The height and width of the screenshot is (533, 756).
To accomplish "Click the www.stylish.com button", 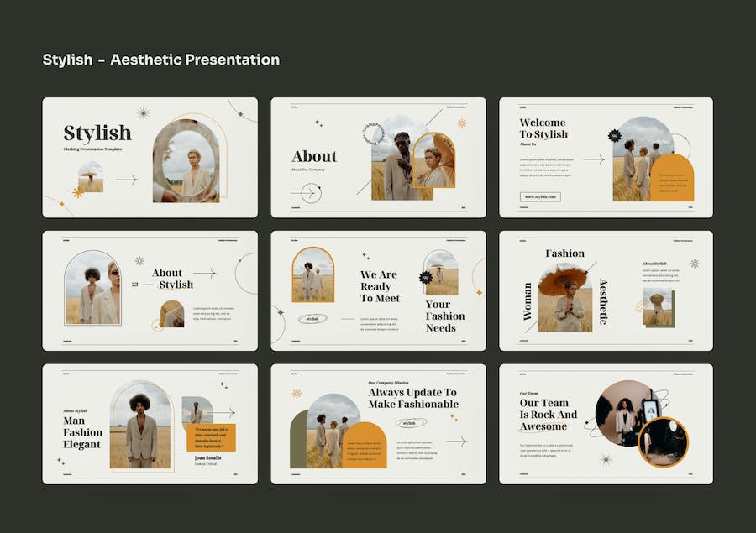I will [540, 196].
